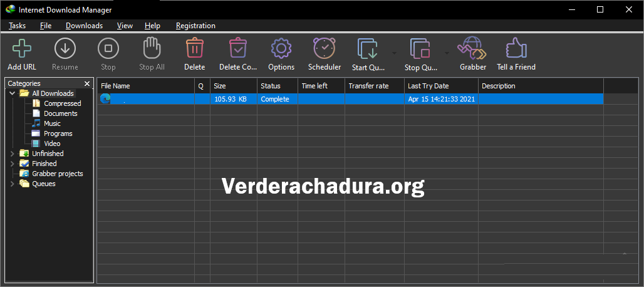The height and width of the screenshot is (287, 644).
Task: Minimize the Internet Download Manager window
Action: (571, 9)
